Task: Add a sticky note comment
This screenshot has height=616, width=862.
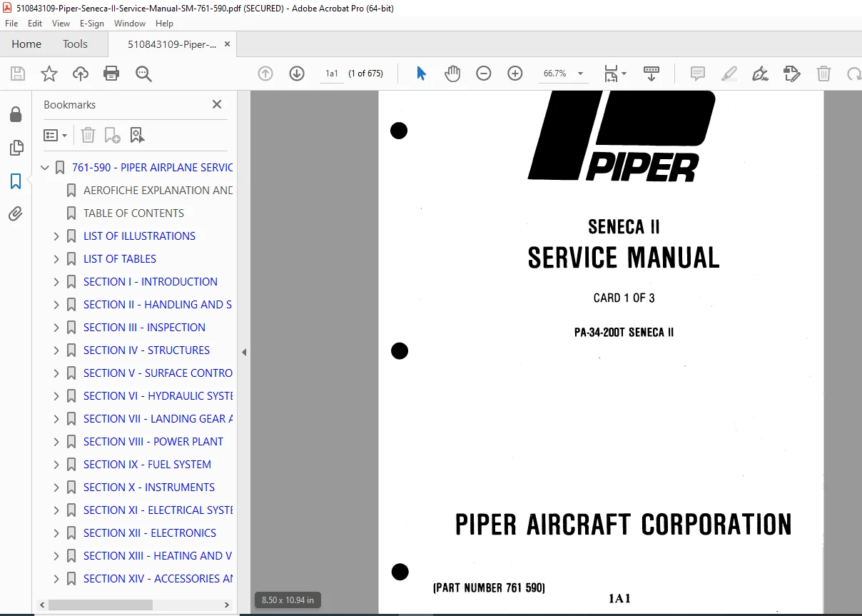Action: tap(698, 74)
